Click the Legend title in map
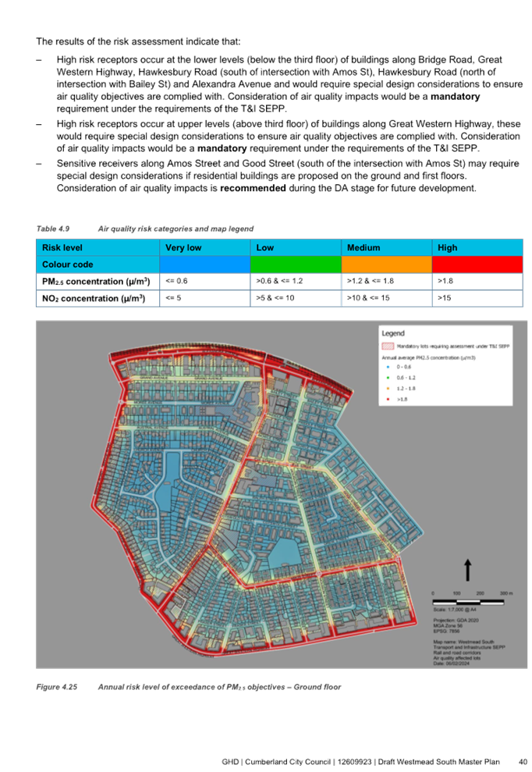 coord(392,333)
